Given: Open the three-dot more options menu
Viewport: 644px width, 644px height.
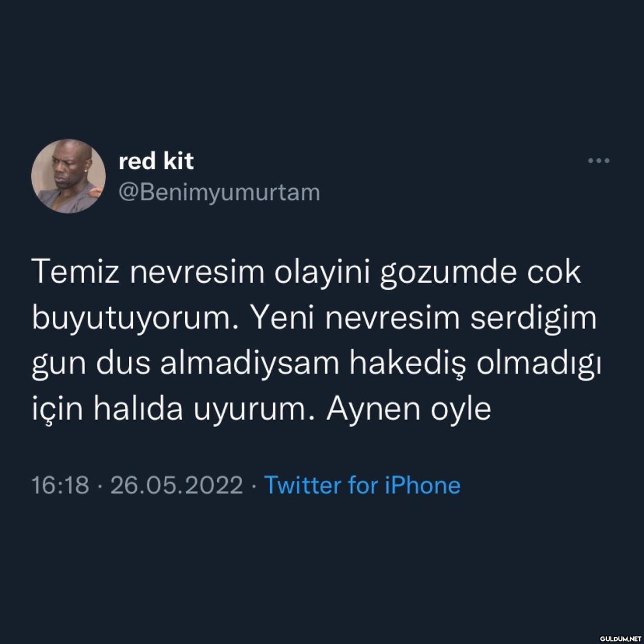Looking at the screenshot, I should 599,161.
